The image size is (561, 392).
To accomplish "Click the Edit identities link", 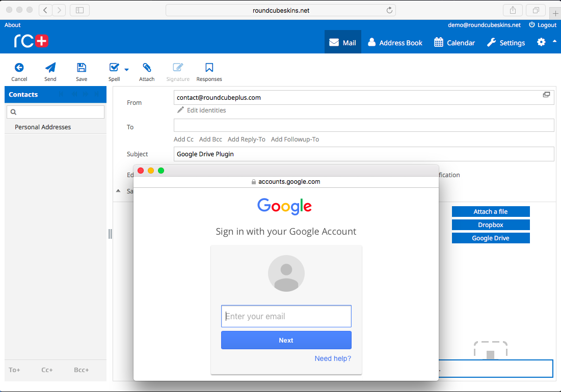I will [x=206, y=110].
